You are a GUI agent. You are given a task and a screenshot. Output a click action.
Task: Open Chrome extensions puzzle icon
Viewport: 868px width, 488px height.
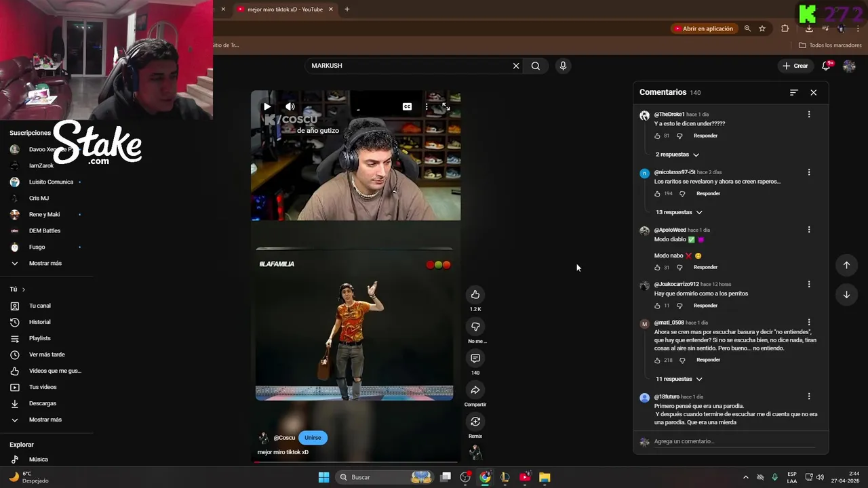point(785,28)
